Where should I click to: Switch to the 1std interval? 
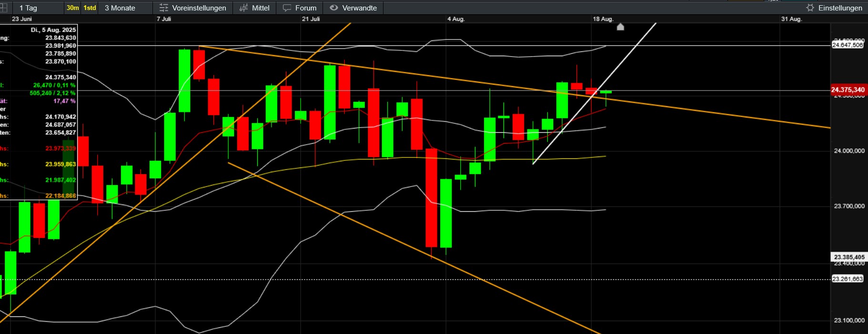point(90,8)
